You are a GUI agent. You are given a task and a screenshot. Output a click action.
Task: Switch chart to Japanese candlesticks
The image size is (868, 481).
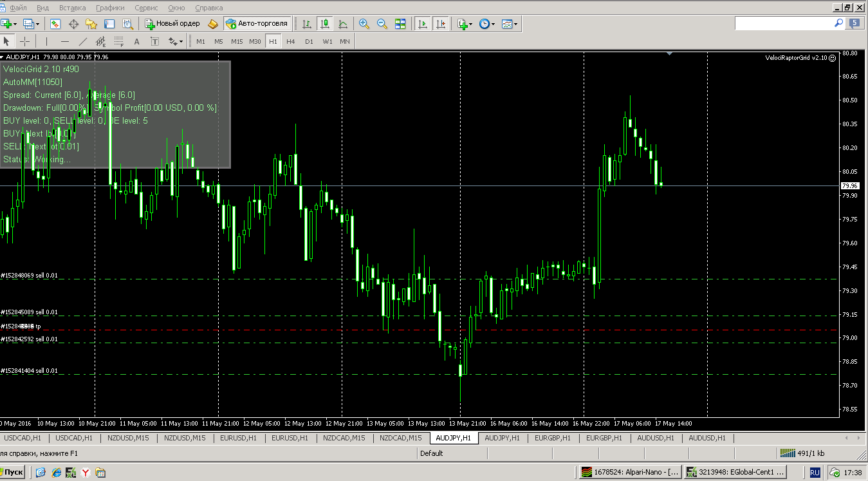click(x=325, y=24)
